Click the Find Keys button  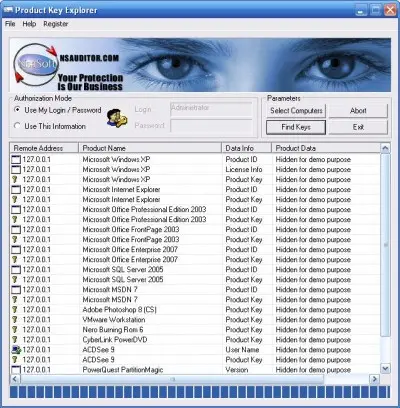pyautogui.click(x=296, y=127)
